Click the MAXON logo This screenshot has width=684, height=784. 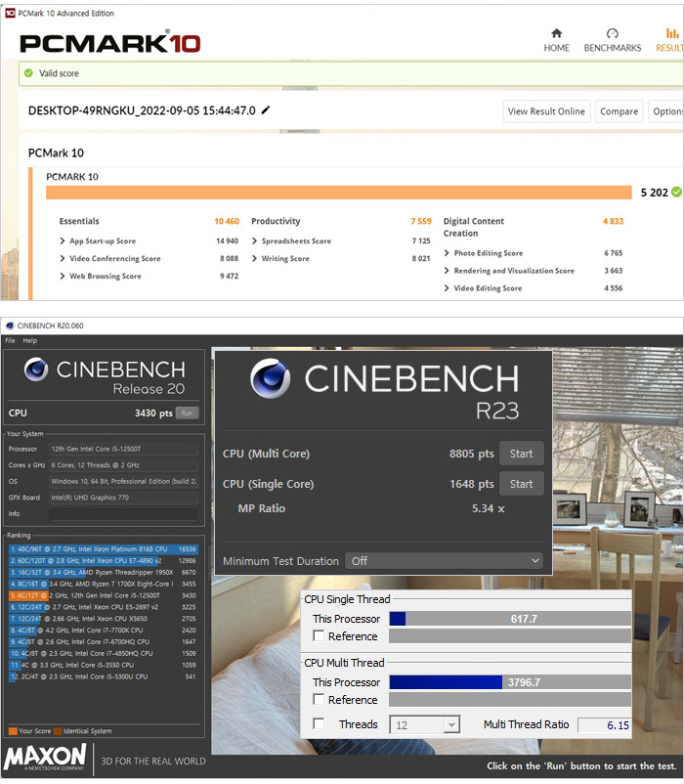point(45,757)
